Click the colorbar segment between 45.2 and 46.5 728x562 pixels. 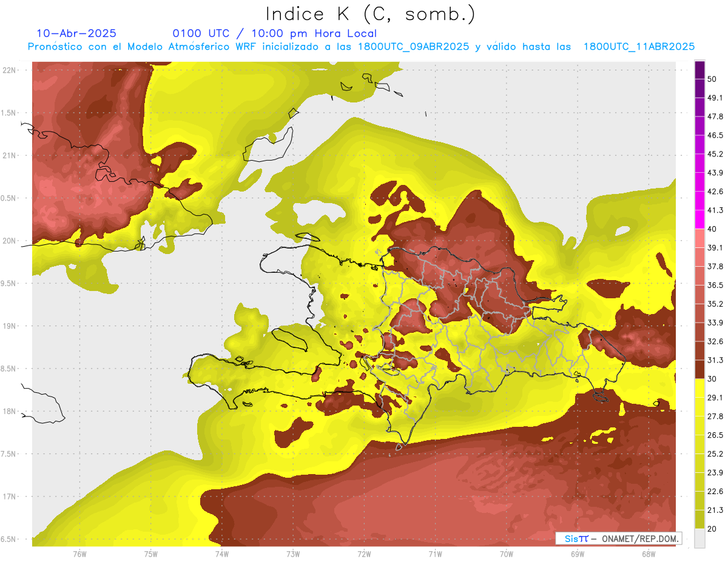pos(699,144)
